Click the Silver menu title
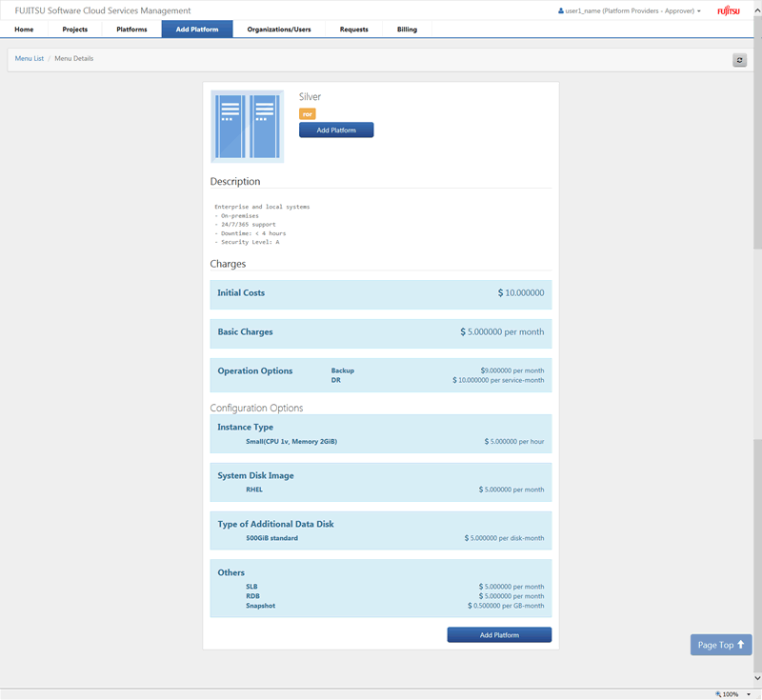Image resolution: width=762 pixels, height=700 pixels. [x=311, y=97]
